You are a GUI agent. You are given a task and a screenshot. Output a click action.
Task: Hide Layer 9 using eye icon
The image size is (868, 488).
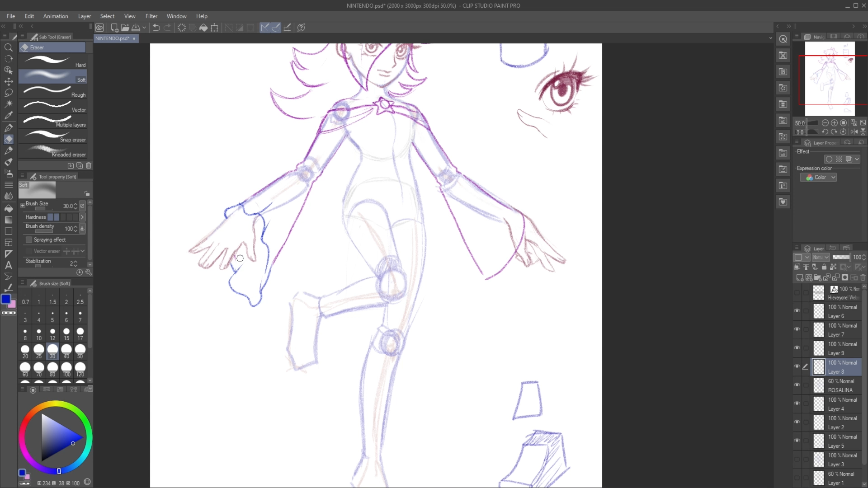pyautogui.click(x=797, y=348)
